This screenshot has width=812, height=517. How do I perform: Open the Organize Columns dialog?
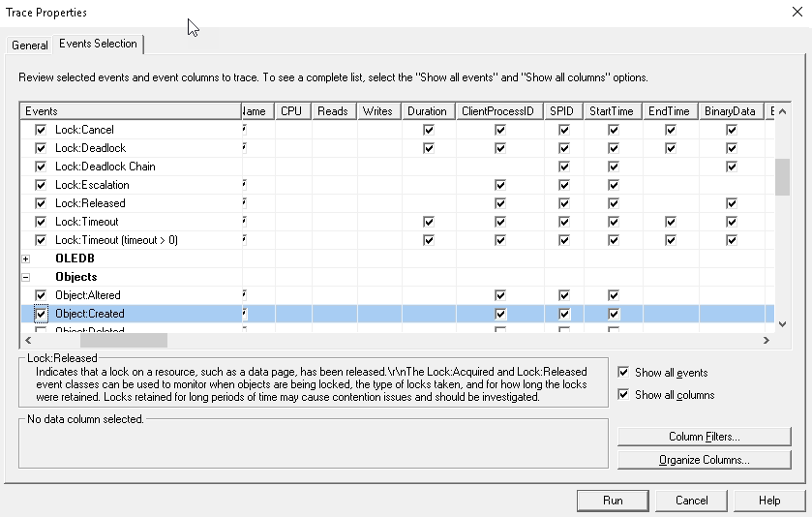[x=705, y=460]
